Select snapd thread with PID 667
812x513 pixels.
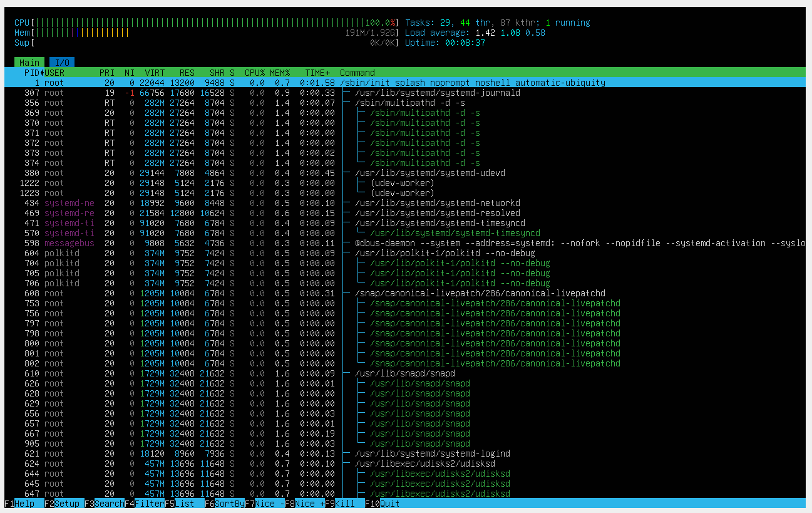pos(405,433)
